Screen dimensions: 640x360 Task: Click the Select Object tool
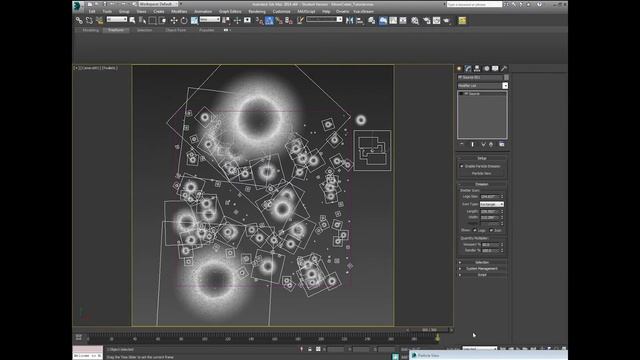pyautogui.click(x=132, y=20)
